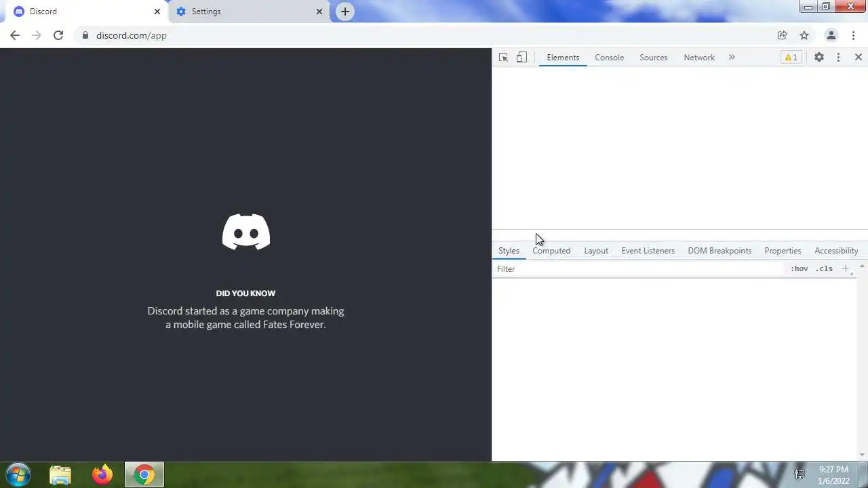The height and width of the screenshot is (488, 868).
Task: Open DevTools settings gear
Action: click(x=819, y=58)
